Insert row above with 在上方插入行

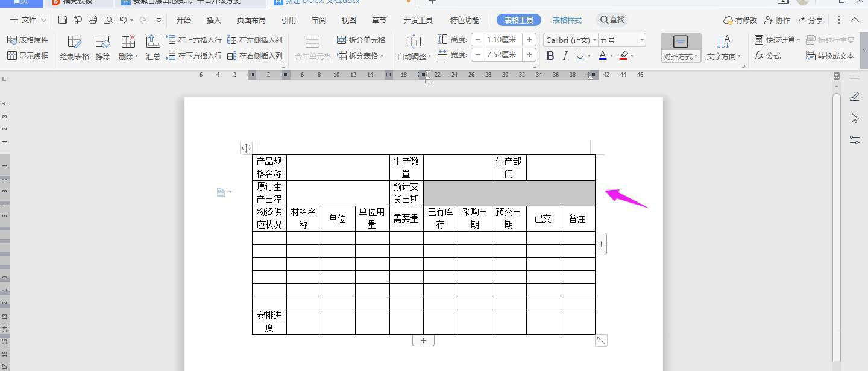(x=194, y=40)
